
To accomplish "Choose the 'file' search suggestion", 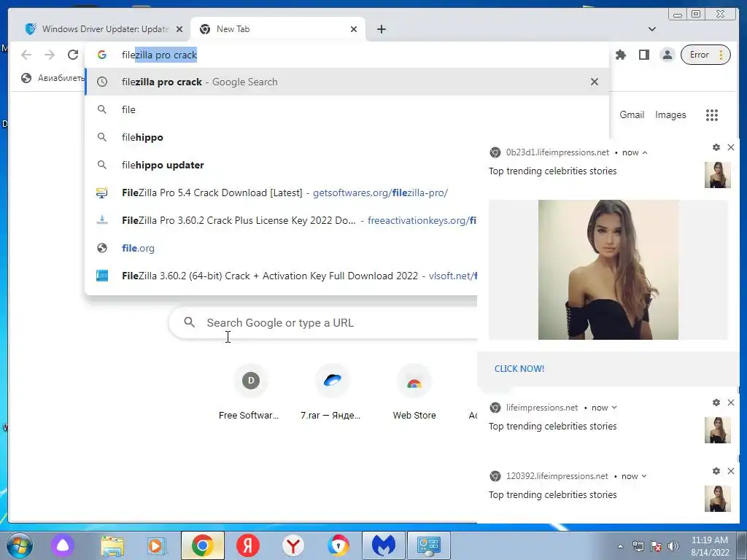I will tap(347, 109).
